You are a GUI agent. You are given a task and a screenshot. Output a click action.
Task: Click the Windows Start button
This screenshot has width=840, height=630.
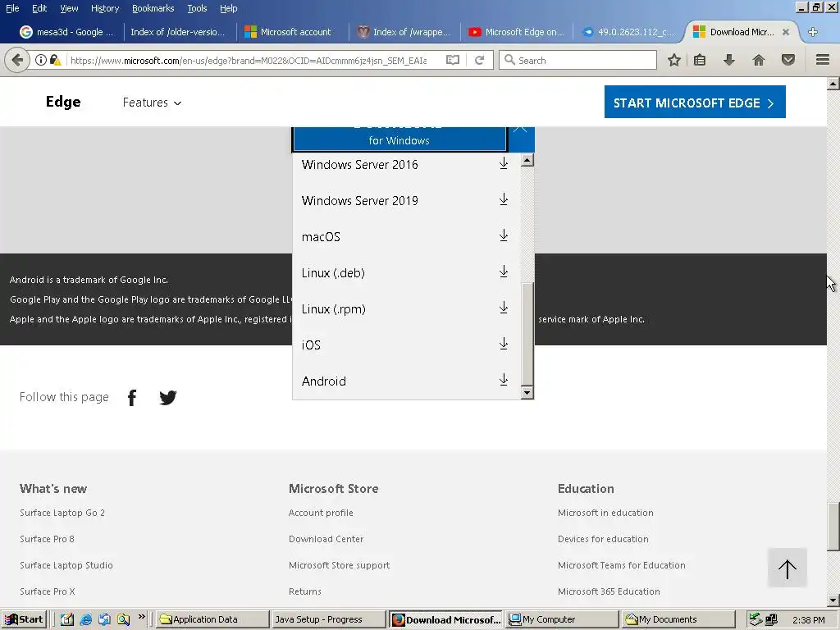(24, 619)
